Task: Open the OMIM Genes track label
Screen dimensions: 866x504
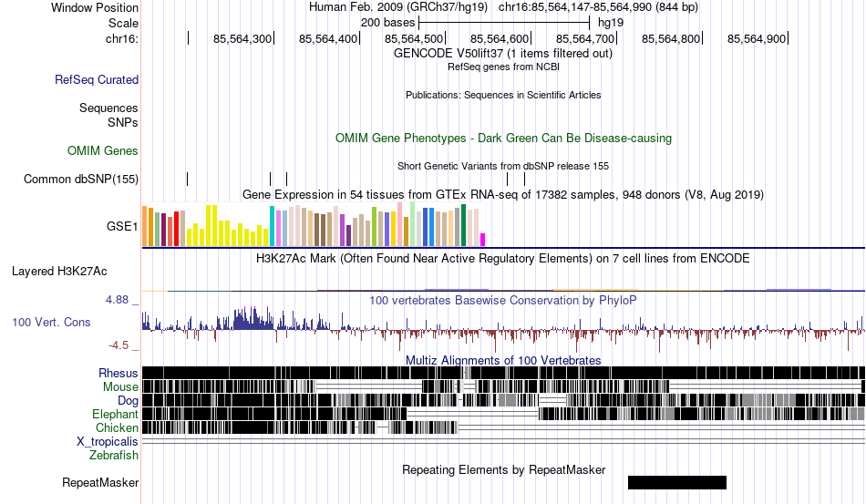Action: [103, 150]
